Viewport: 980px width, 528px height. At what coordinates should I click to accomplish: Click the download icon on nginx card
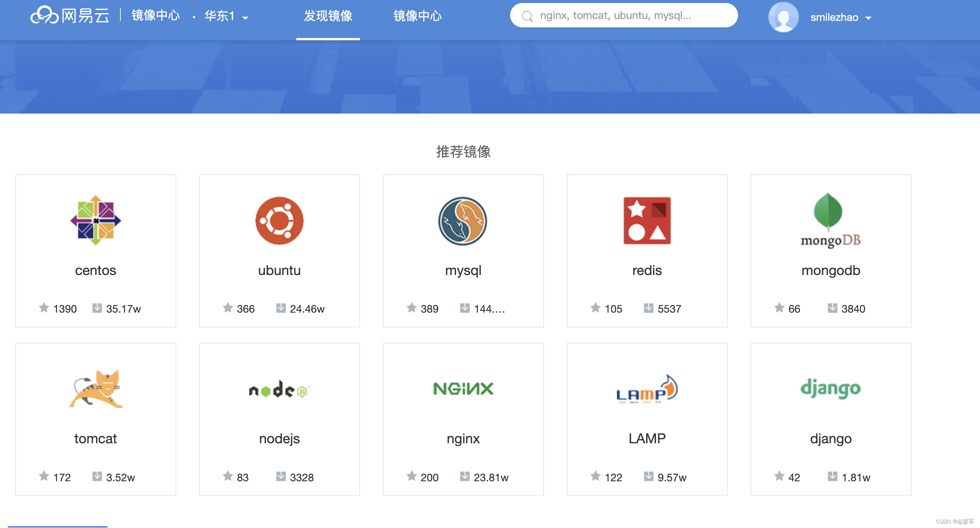pos(465,476)
